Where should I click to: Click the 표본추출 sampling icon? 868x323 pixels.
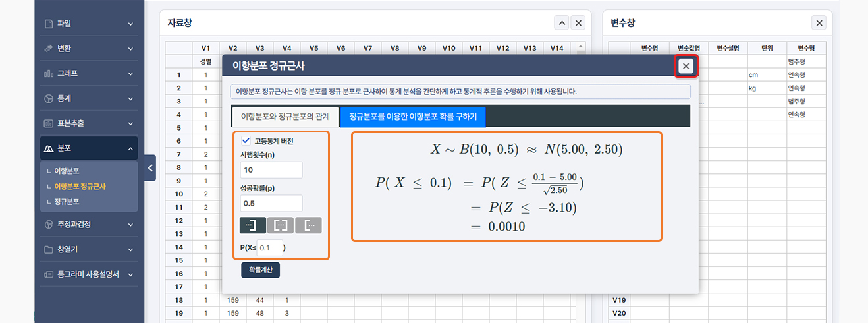[x=48, y=123]
